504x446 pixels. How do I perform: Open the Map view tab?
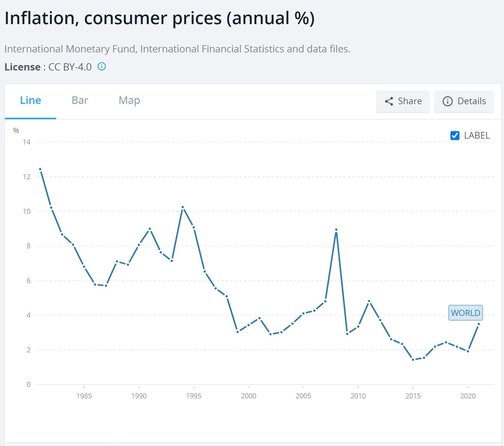(129, 100)
